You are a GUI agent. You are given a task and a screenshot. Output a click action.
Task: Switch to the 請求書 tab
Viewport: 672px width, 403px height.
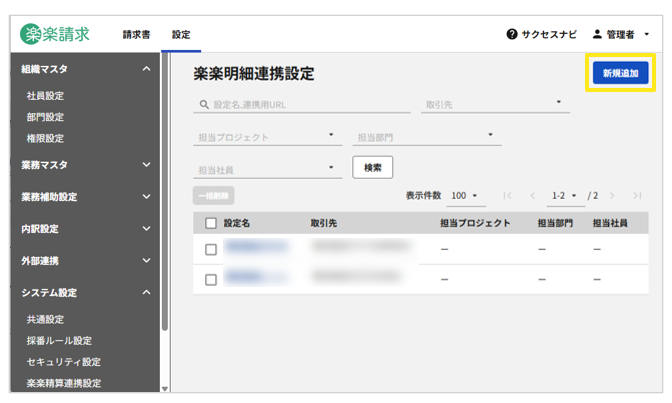tap(136, 35)
